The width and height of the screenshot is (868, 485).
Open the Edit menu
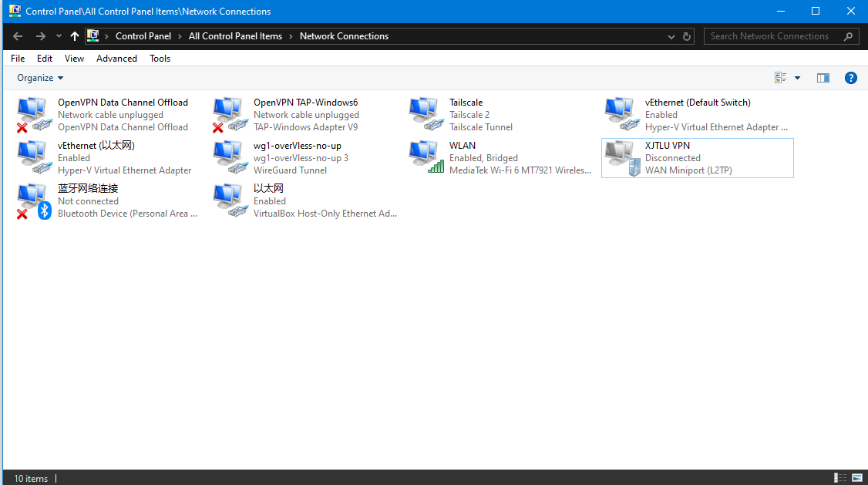[x=44, y=58]
